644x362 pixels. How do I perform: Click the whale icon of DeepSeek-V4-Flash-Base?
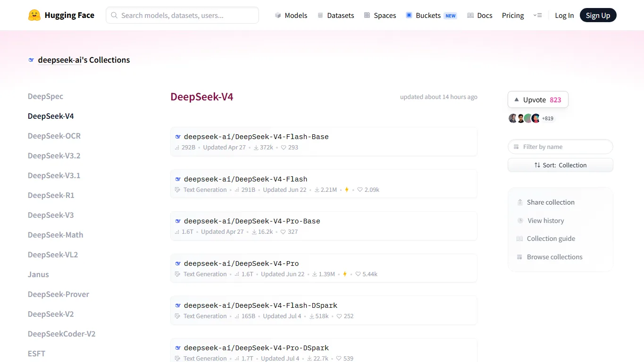pyautogui.click(x=178, y=137)
